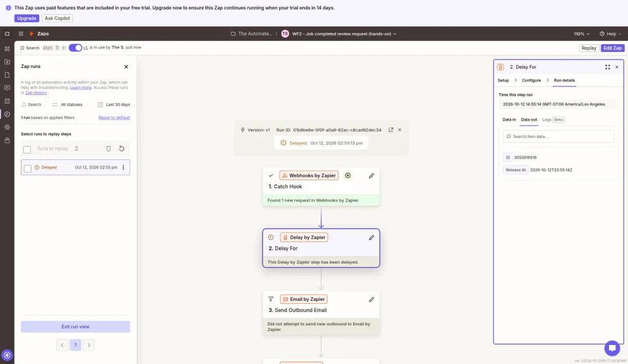Open the 110% zoom dropdown

[581, 34]
